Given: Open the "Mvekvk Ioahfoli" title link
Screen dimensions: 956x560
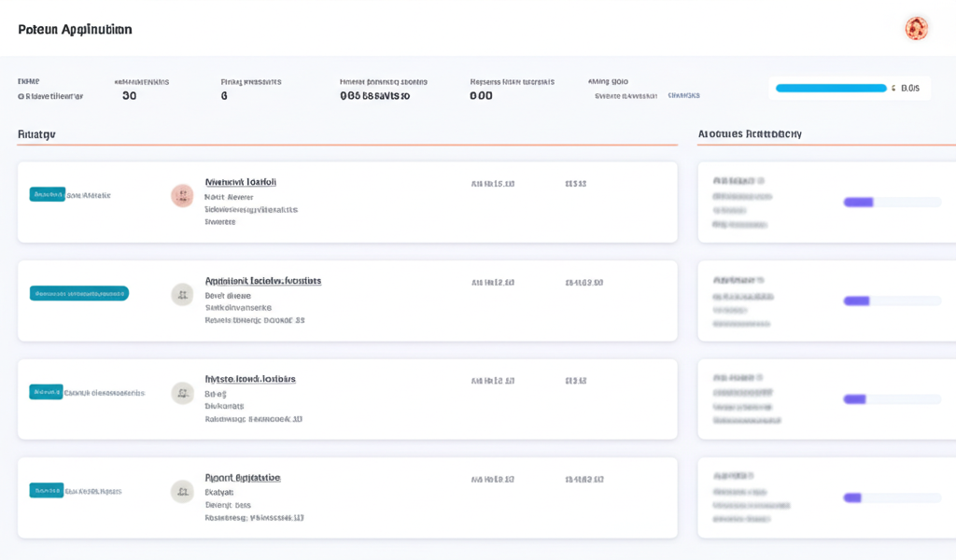Looking at the screenshot, I should (x=240, y=182).
